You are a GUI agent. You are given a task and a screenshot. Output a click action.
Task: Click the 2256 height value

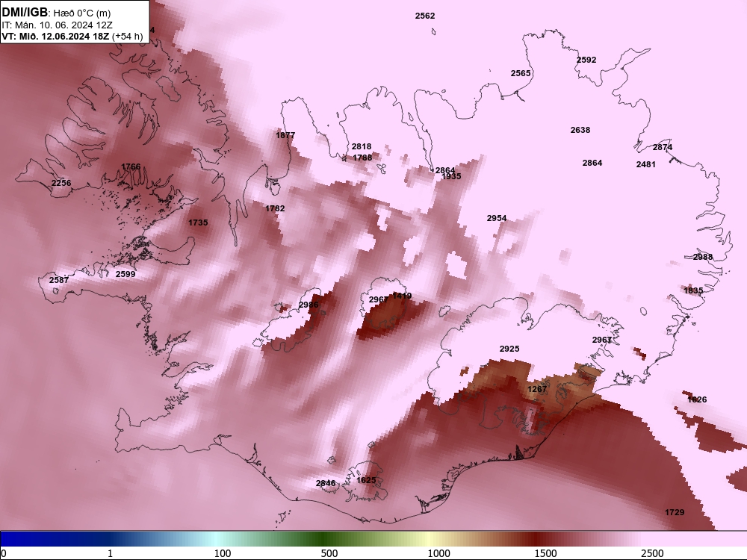coord(61,183)
